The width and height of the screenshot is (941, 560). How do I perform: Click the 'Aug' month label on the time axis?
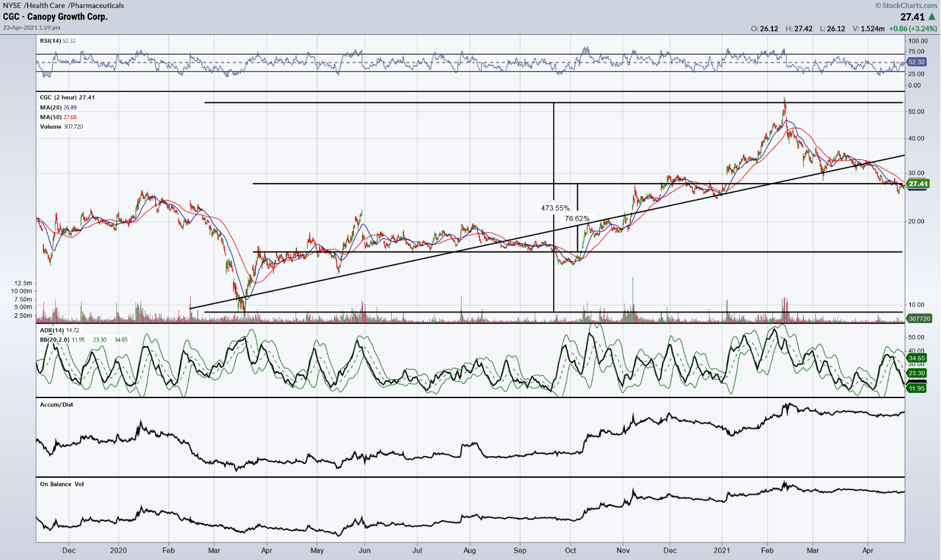coord(470,550)
